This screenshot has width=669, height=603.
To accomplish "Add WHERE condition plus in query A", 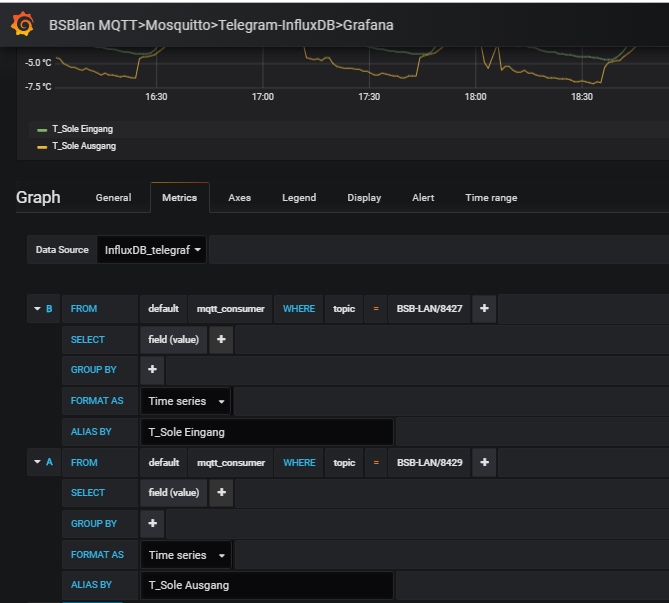I will click(484, 462).
